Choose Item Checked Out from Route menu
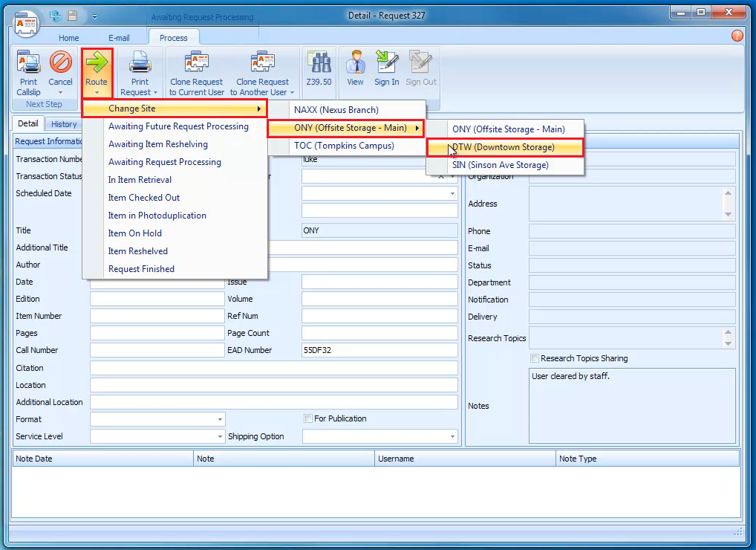This screenshot has width=756, height=550. coord(144,198)
